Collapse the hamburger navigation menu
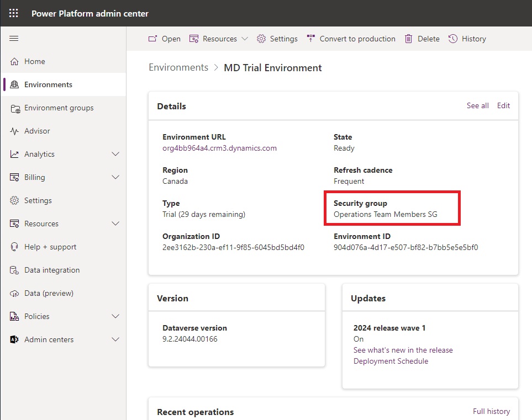The width and height of the screenshot is (532, 420). click(x=14, y=38)
